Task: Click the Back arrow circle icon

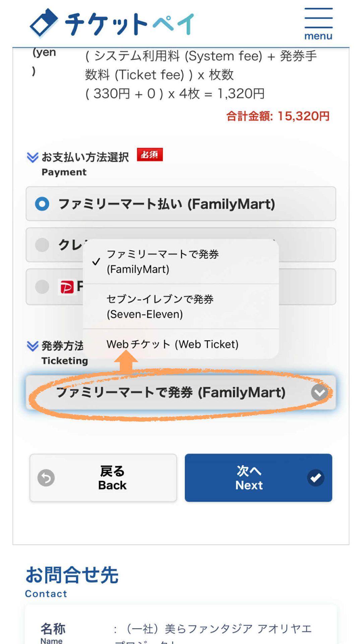Action: (x=46, y=478)
